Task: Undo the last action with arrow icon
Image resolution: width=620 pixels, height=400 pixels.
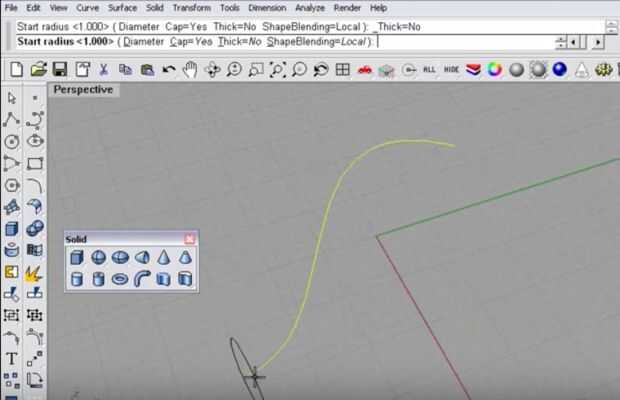Action: (169, 70)
